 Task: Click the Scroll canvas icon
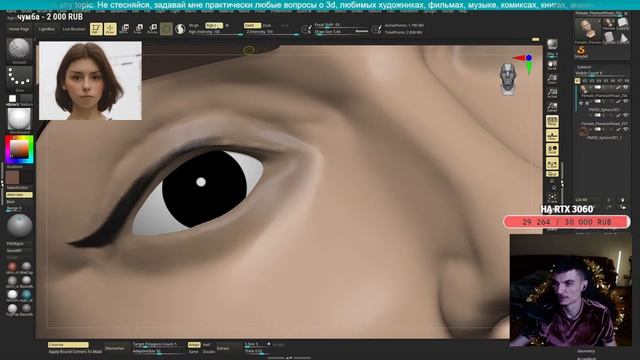[x=552, y=65]
